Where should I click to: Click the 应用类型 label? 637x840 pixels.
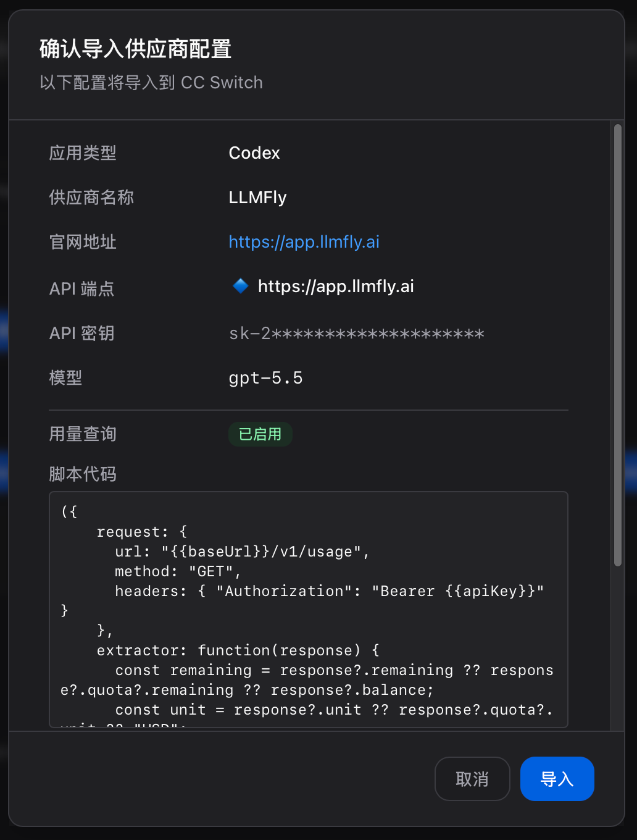click(x=83, y=153)
